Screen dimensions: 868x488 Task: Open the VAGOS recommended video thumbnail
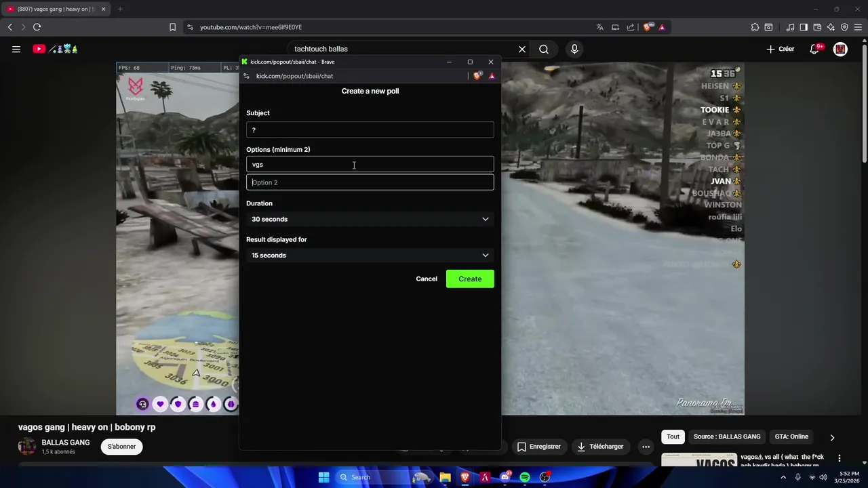coord(699,460)
